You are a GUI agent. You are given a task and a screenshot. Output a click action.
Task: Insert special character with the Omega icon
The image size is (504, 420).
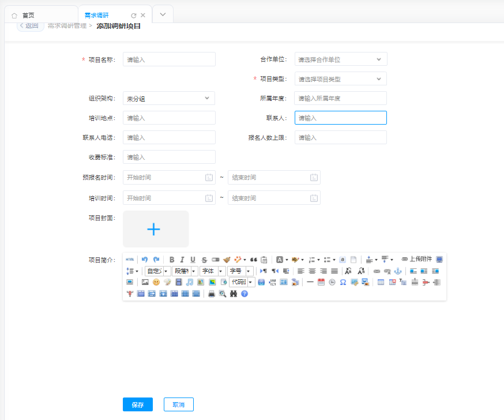tap(343, 282)
